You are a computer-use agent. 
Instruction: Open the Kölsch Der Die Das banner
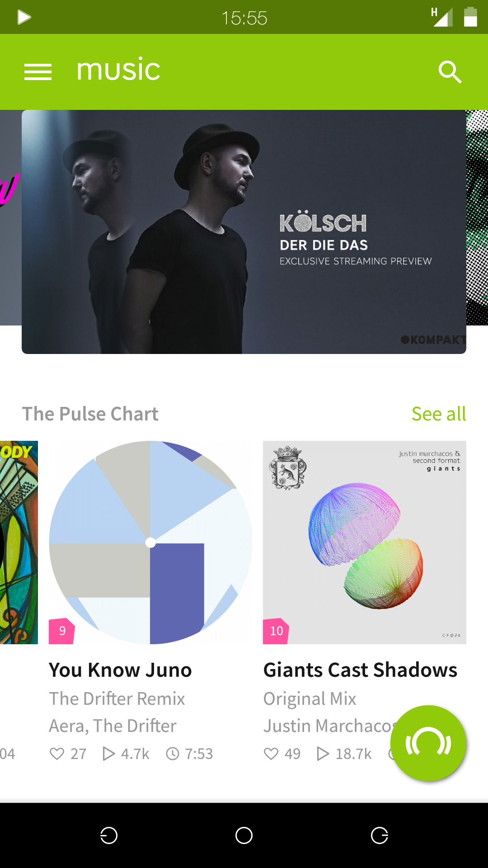244,232
